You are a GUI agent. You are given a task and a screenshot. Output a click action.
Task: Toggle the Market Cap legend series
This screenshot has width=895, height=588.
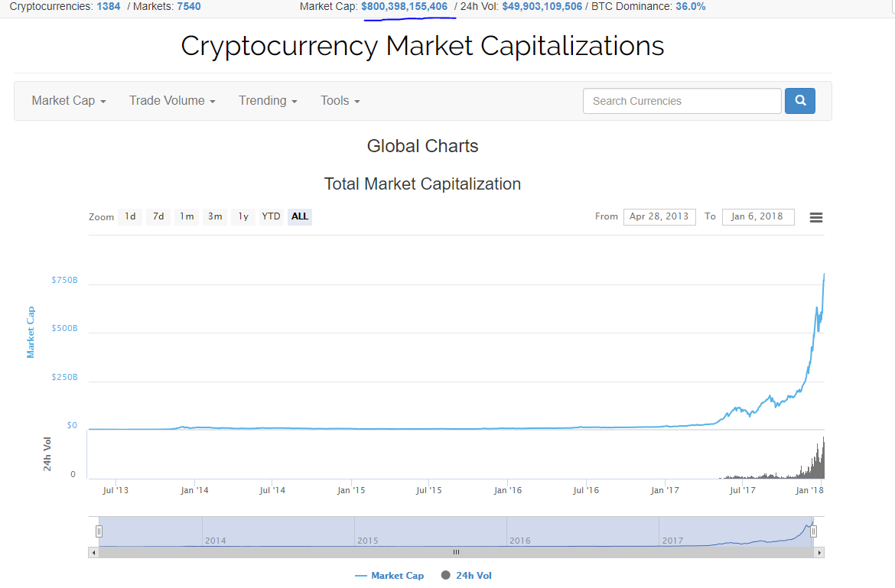pos(390,575)
